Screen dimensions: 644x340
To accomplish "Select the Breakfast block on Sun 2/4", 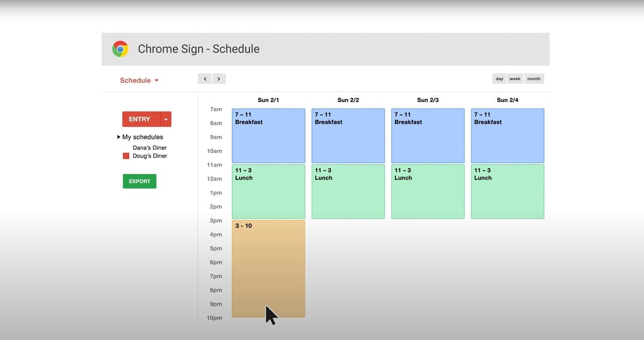I will [507, 135].
